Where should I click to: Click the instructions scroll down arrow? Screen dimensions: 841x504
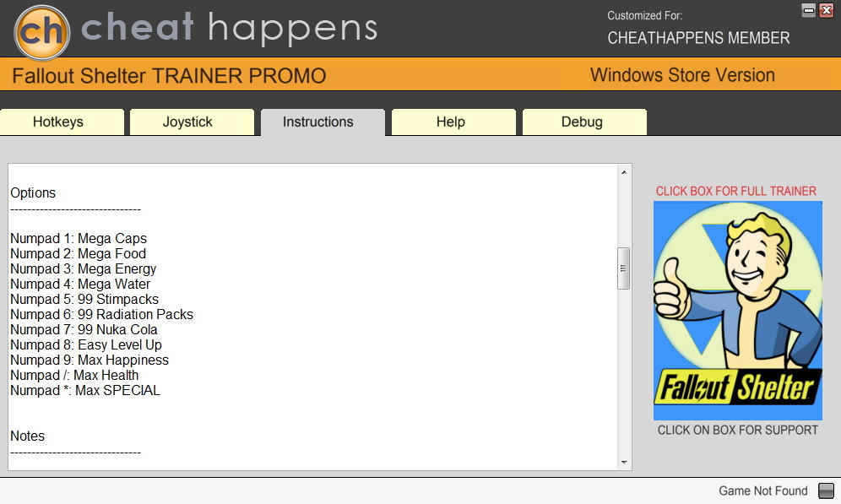(624, 462)
